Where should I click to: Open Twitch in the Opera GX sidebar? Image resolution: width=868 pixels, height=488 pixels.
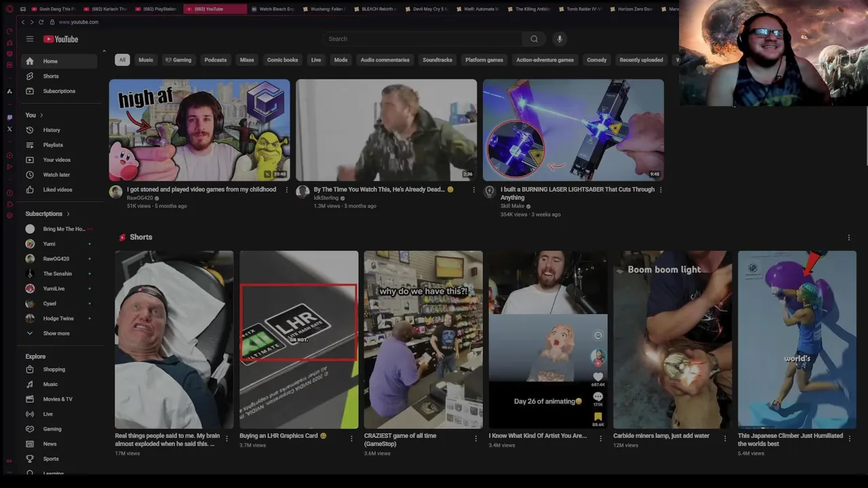(9, 117)
